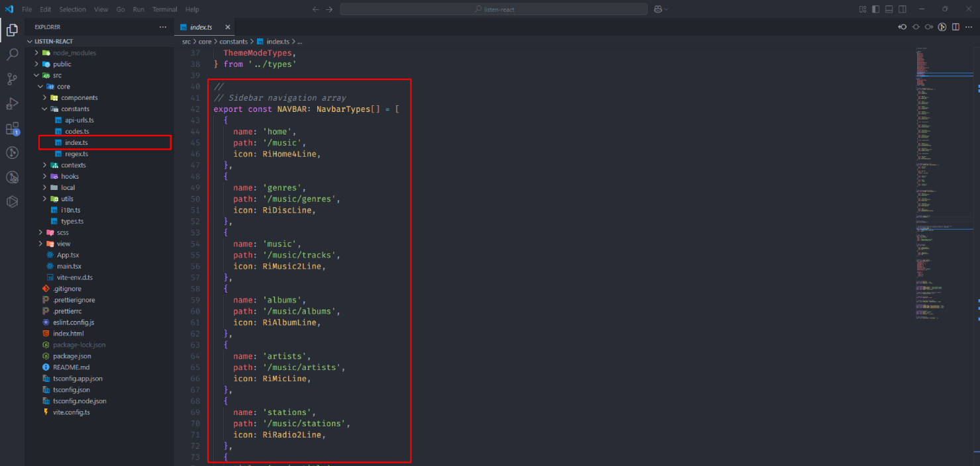Click the listen-react command center search box
The image size is (980, 466).
(494, 9)
